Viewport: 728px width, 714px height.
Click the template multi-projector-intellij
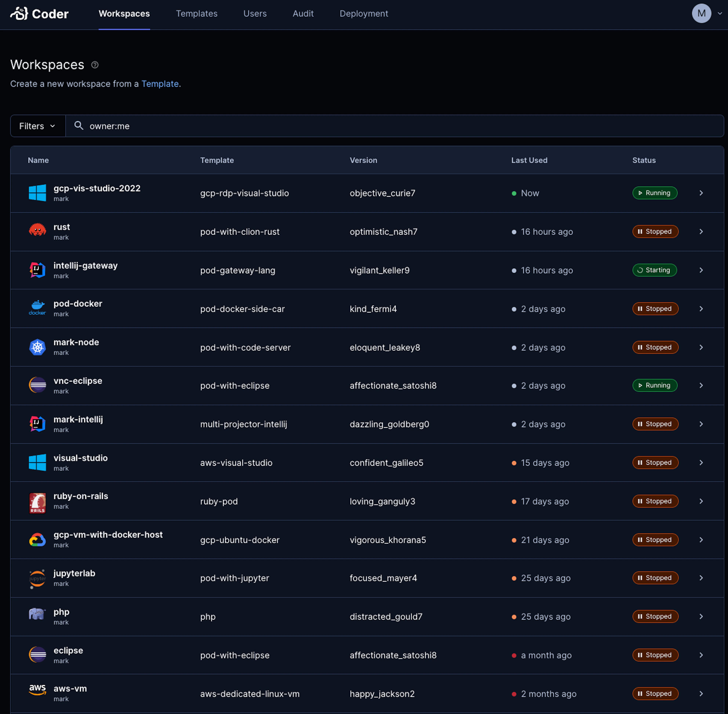click(243, 424)
